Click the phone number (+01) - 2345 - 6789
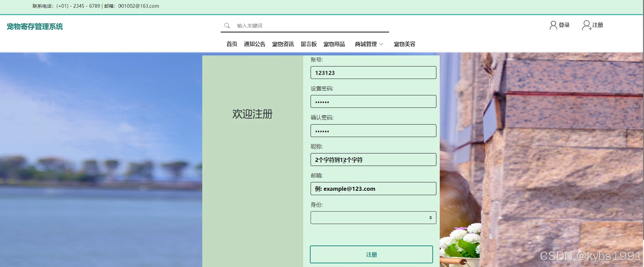Image resolution: width=644 pixels, height=267 pixels. point(78,6)
